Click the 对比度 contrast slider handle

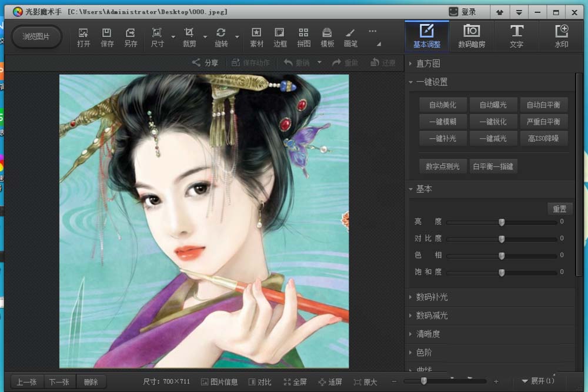[502, 239]
